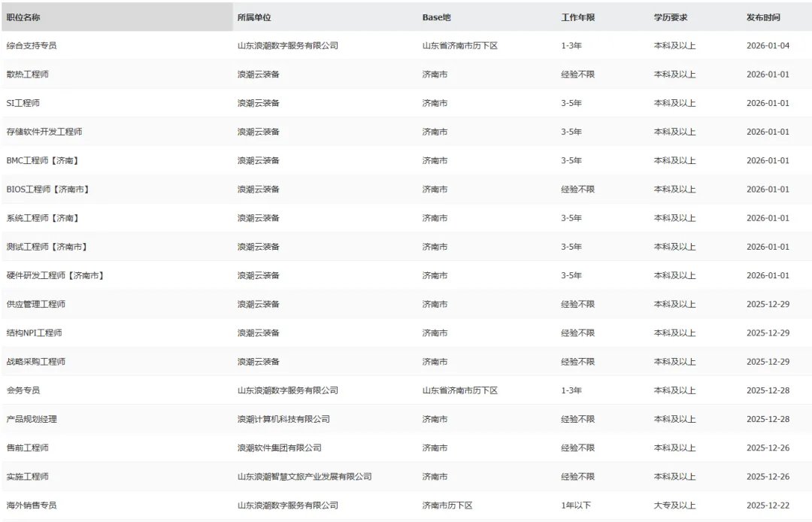Select 浪潮云装备 in the 战略采购工程师 row

(x=259, y=362)
